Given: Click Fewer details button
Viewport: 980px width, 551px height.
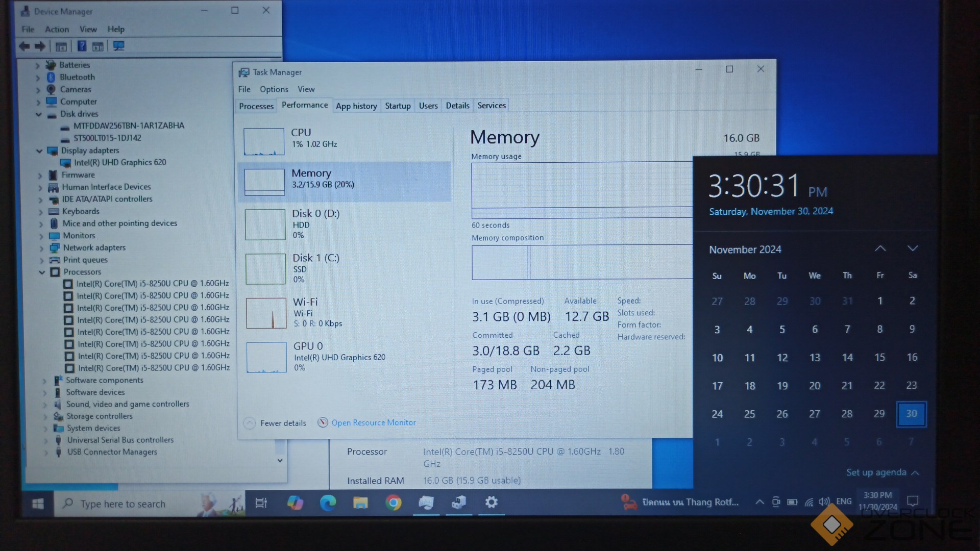Looking at the screenshot, I should click(283, 423).
